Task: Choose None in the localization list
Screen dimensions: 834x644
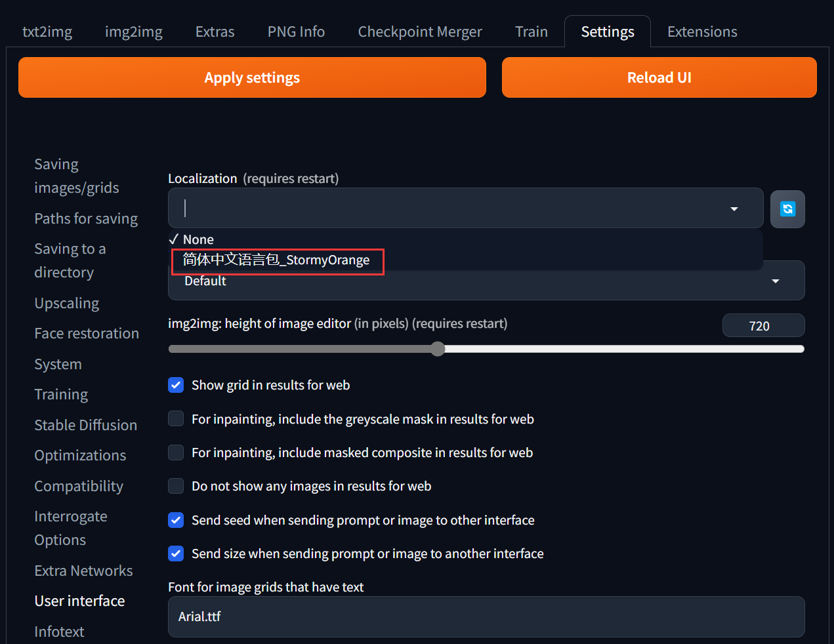Action: tap(198, 239)
